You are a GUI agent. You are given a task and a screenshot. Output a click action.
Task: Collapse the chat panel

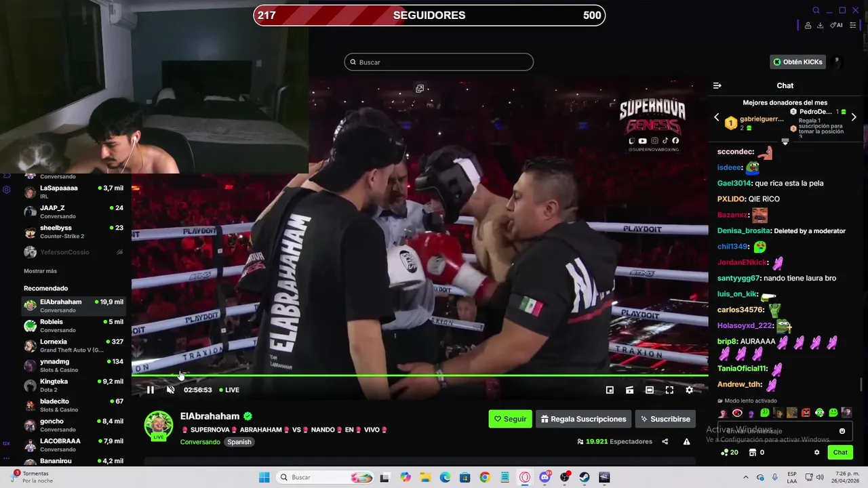717,85
